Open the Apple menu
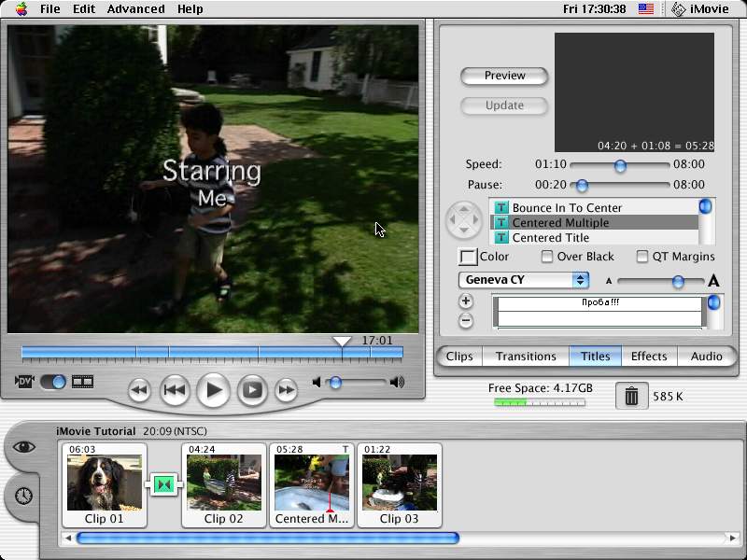This screenshot has width=747, height=560. [21, 8]
